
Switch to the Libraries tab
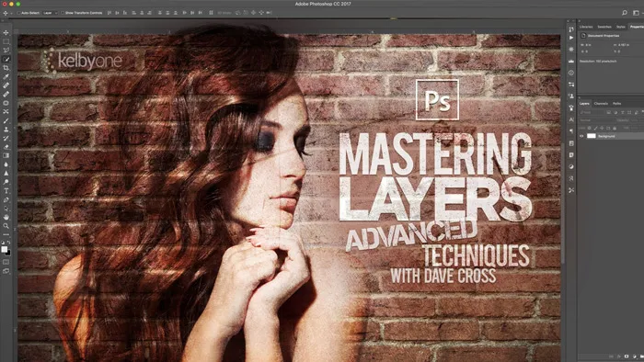pos(586,27)
